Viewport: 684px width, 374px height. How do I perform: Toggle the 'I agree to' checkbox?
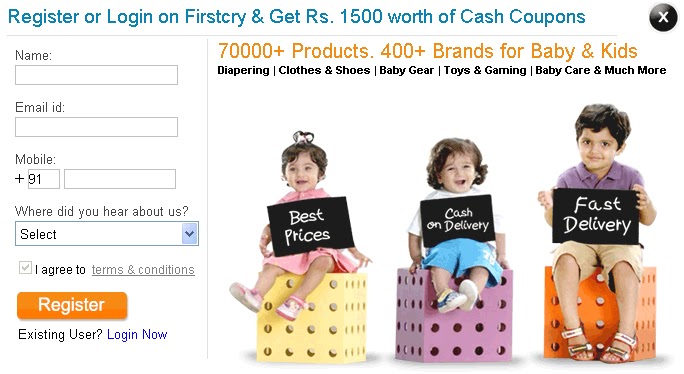tap(25, 268)
